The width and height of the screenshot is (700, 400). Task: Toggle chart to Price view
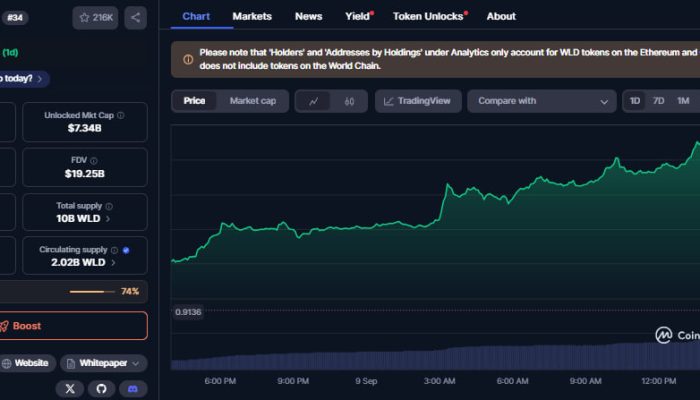tap(194, 101)
